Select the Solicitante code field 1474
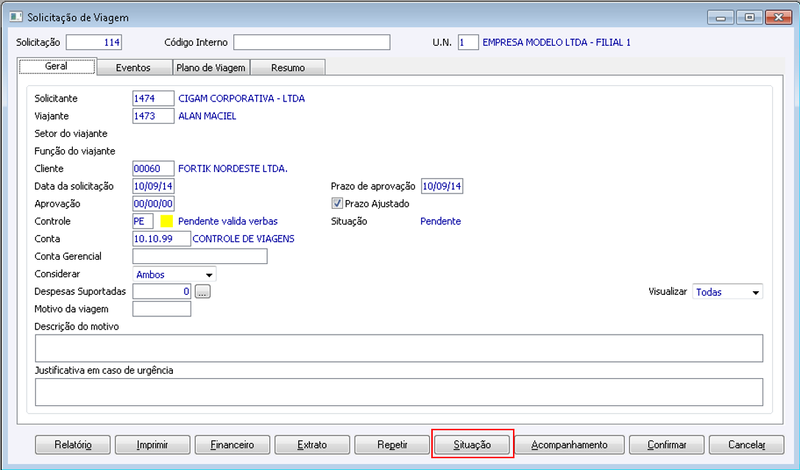The height and width of the screenshot is (470, 800). pyautogui.click(x=153, y=98)
